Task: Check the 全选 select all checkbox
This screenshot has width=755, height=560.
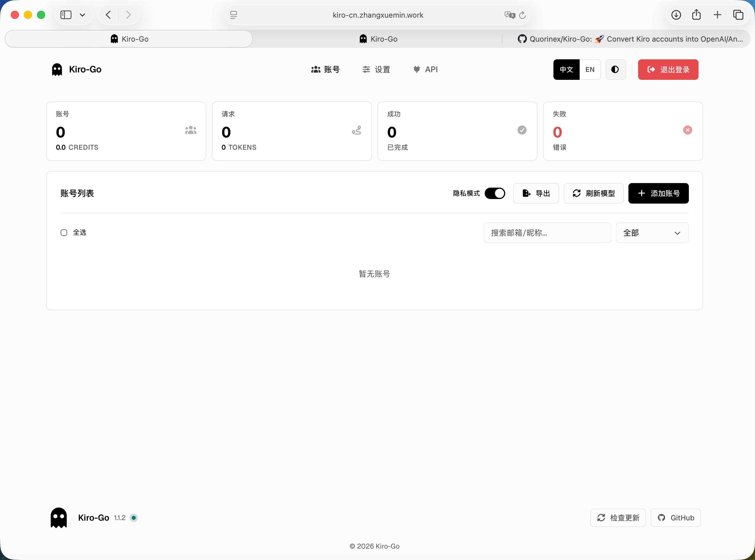Action: [64, 233]
